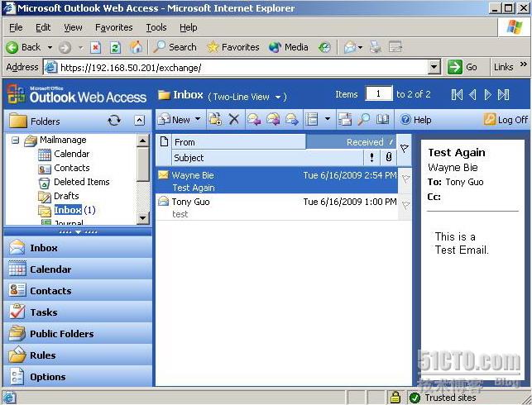This screenshot has width=532, height=405.
Task: Refresh the Folders list icon
Action: pos(114,121)
